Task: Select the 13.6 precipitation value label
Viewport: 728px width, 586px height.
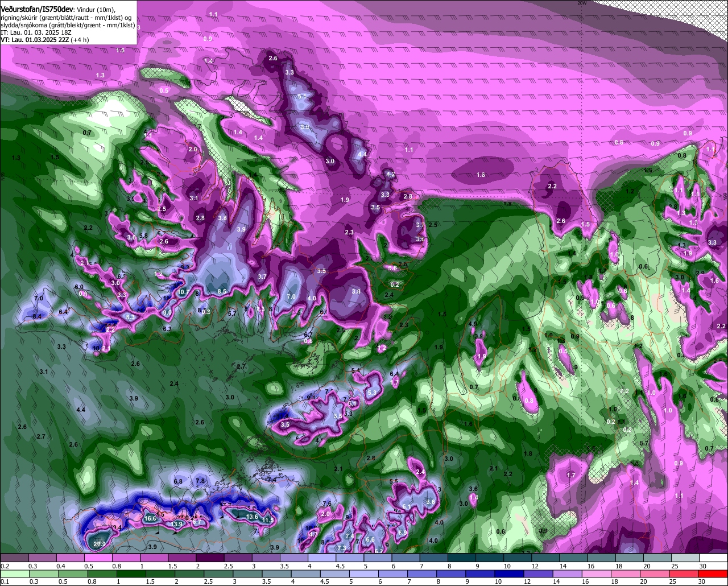Action: pos(252,517)
